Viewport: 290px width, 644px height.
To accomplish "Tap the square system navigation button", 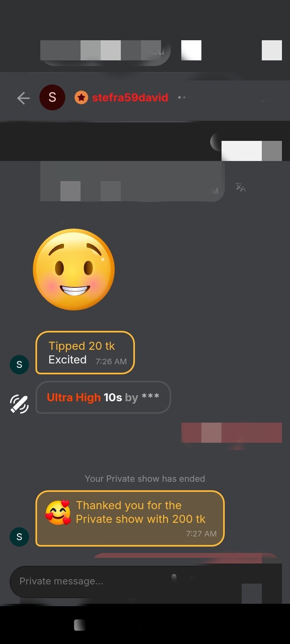I will 80,625.
